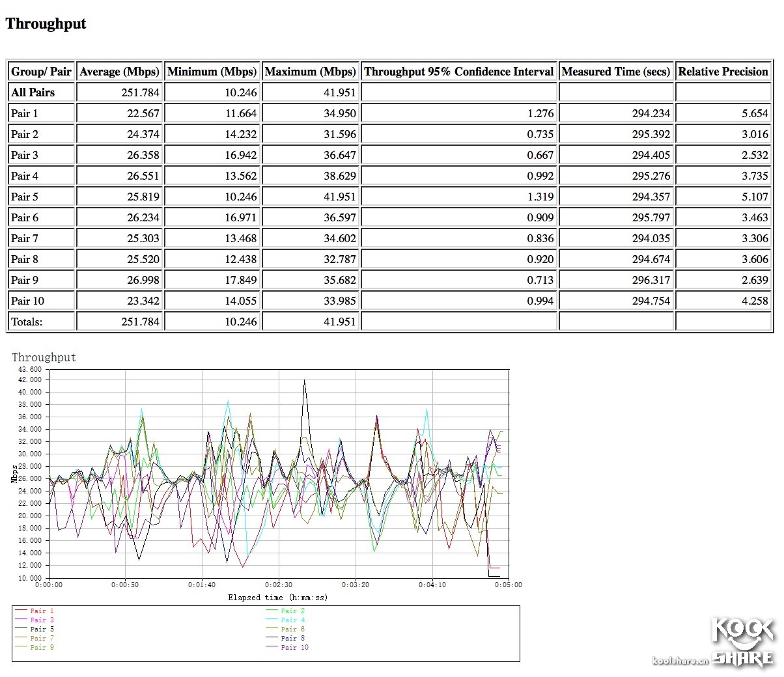Image resolution: width=784 pixels, height=677 pixels.
Task: Select Pair 10 entry in chart legend
Action: pos(294,648)
